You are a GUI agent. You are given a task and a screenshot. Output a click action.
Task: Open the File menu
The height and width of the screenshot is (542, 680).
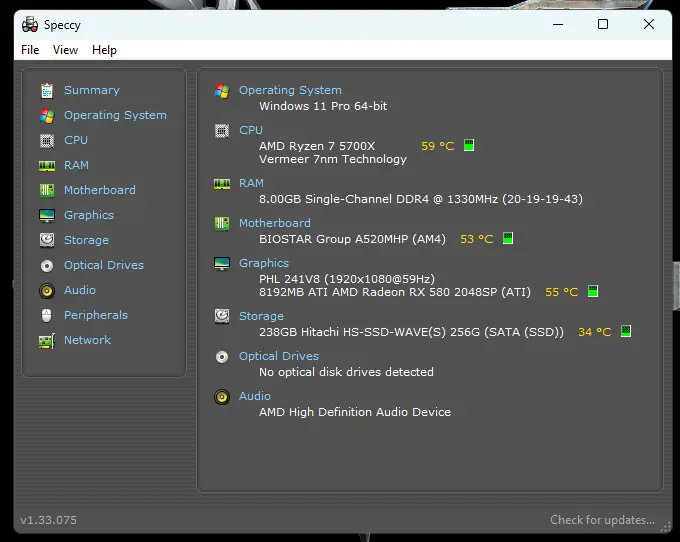click(30, 50)
